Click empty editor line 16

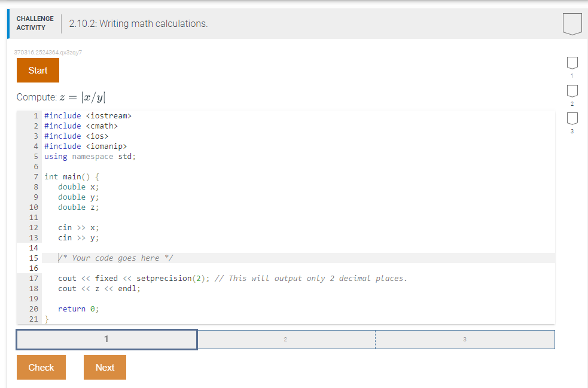[298, 268]
